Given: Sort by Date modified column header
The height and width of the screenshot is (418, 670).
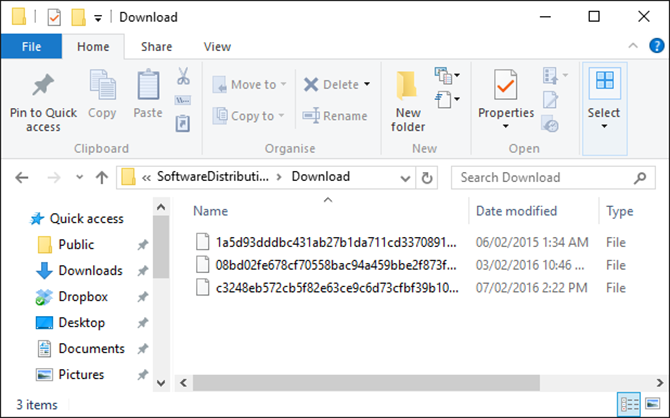Looking at the screenshot, I should pos(517,211).
